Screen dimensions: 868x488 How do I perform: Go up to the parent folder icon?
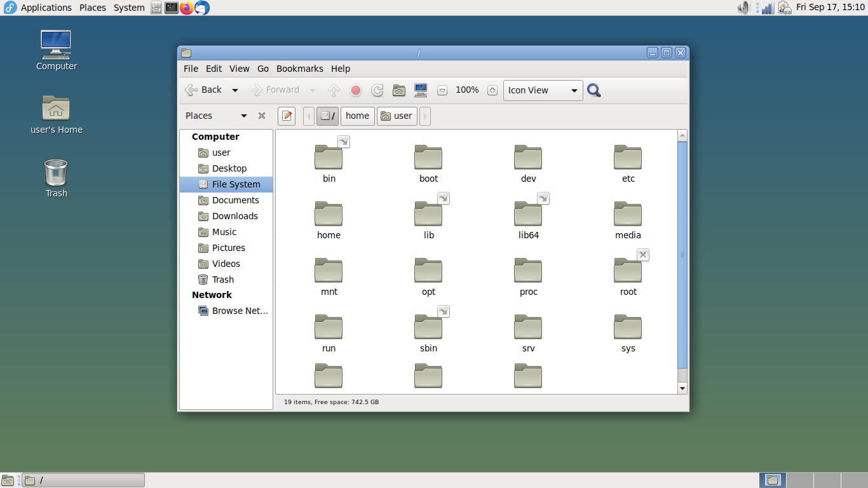334,90
